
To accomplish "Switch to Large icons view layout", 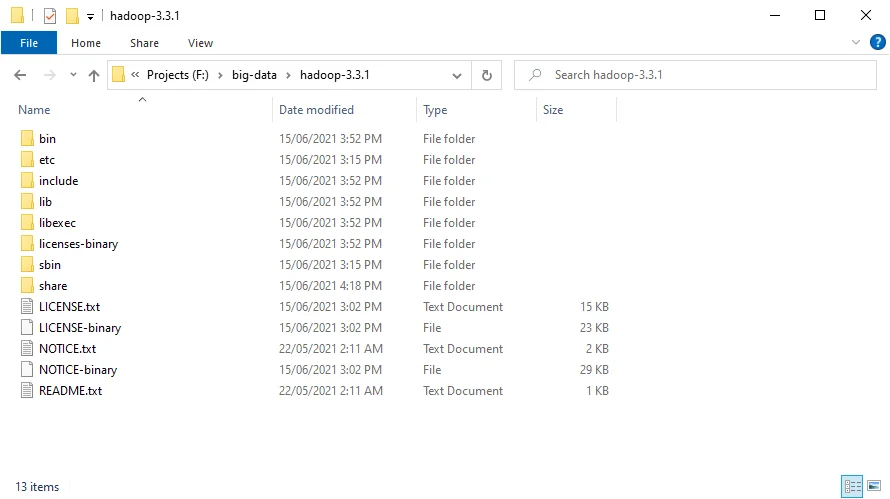I will 873,487.
